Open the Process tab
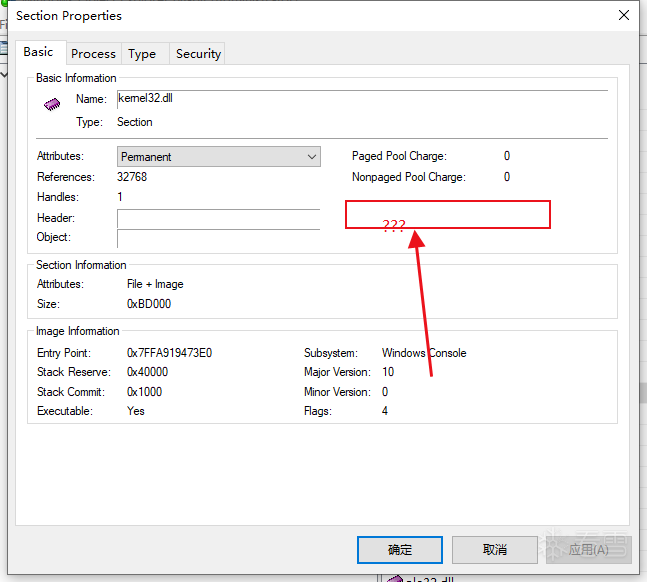The width and height of the screenshot is (647, 582). point(93,54)
